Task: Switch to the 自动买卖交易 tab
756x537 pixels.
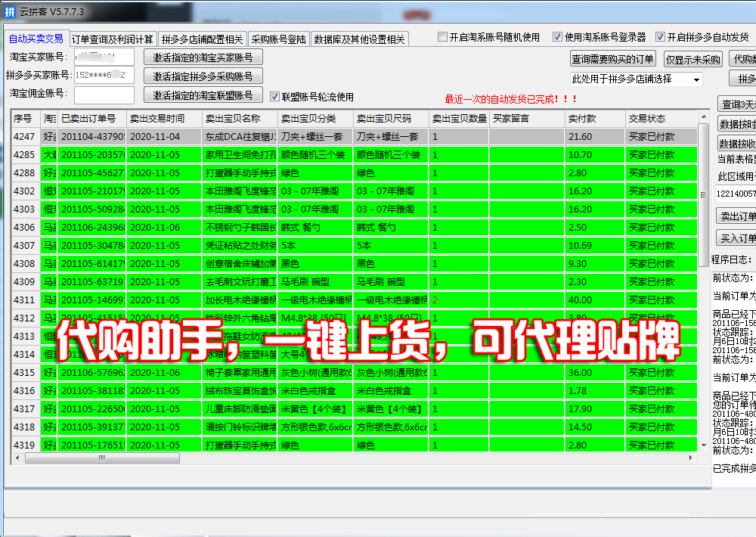Action: [36, 39]
